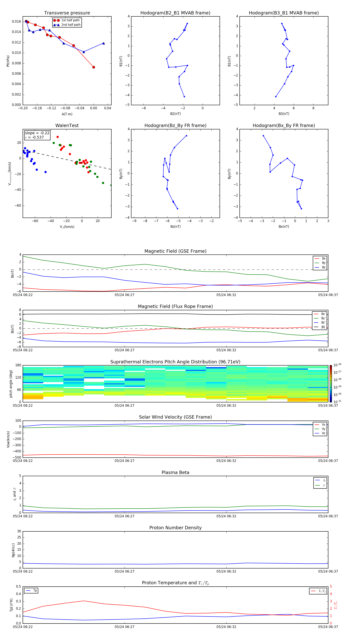The height and width of the screenshot is (644, 351).
Task: Click the 'B3(nT)' x-axis label
Action: coord(284,114)
